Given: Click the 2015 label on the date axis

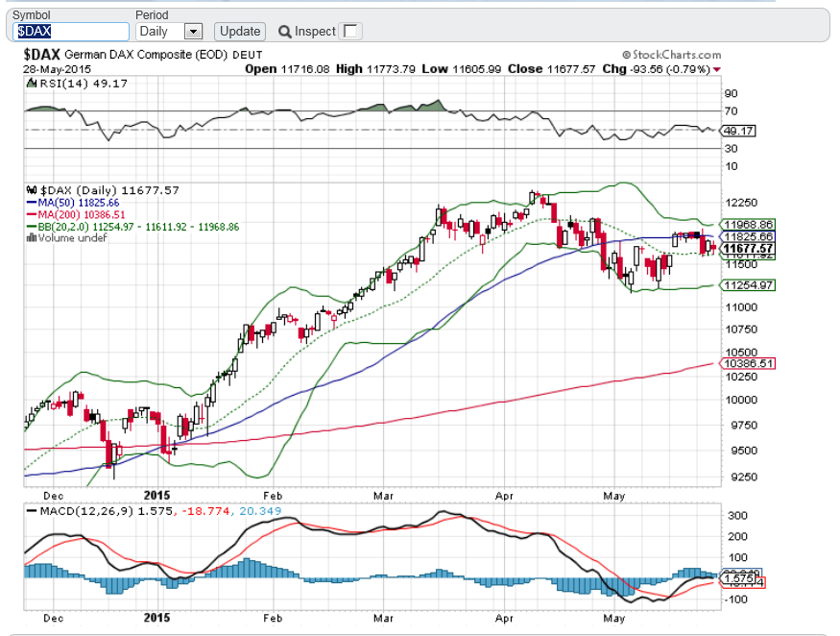Looking at the screenshot, I should coord(156,496).
